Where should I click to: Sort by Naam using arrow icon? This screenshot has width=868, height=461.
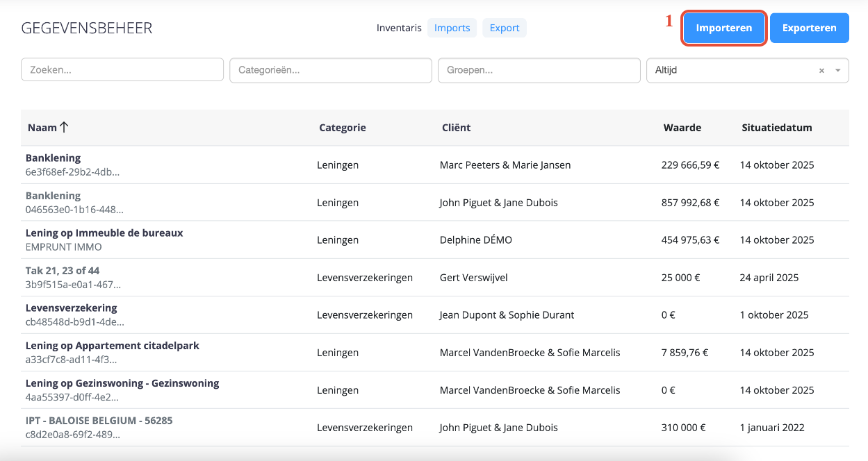pyautogui.click(x=64, y=128)
